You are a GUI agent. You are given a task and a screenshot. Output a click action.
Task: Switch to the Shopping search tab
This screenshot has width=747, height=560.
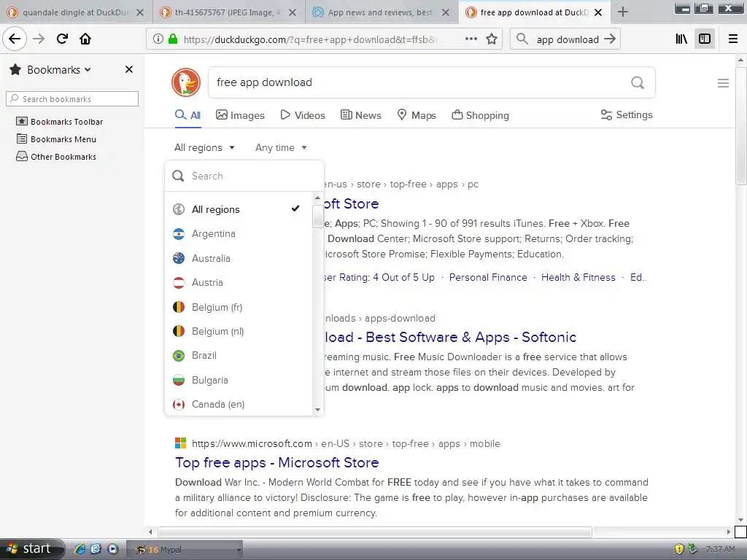pyautogui.click(x=480, y=115)
